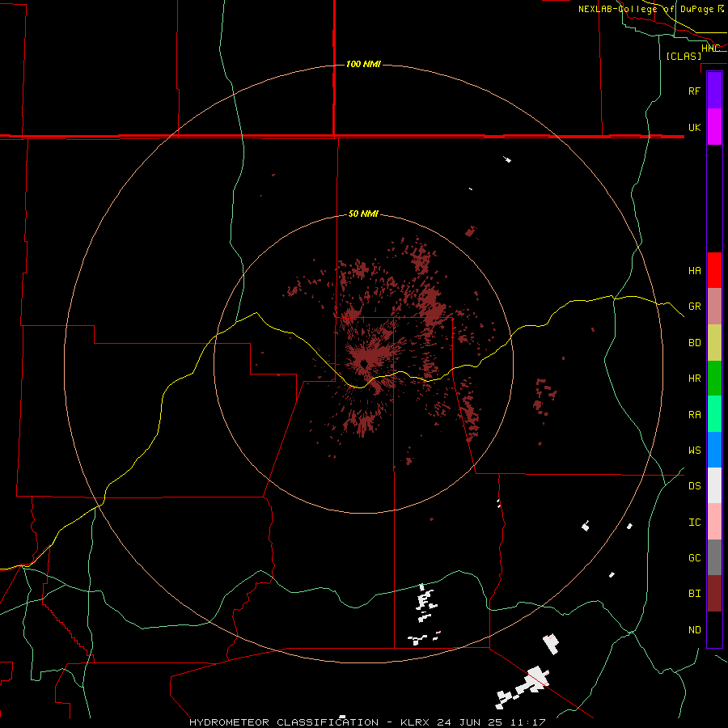This screenshot has width=728, height=728.
Task: Select the dusty pink GR legend swatch
Action: (x=714, y=307)
